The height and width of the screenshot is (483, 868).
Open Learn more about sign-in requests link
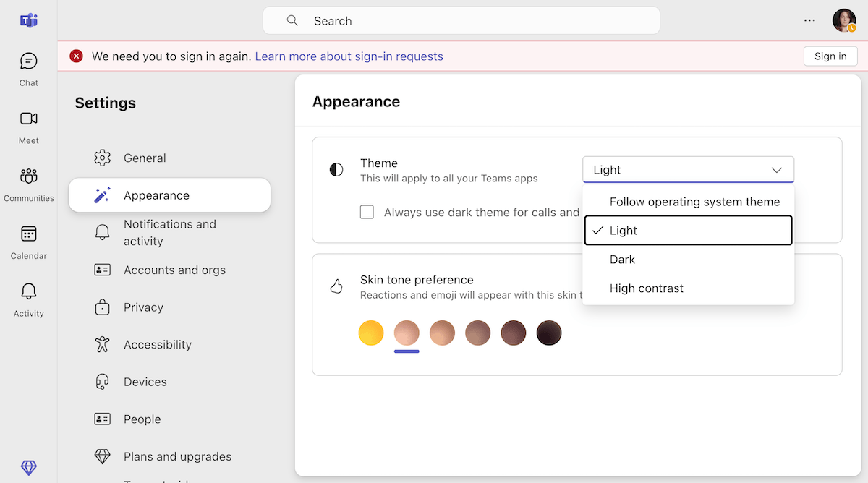click(x=349, y=56)
